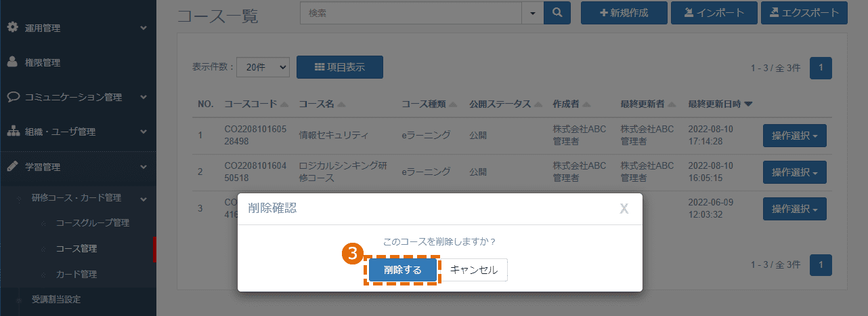
Task: Click the 項目表示 button
Action: [x=340, y=67]
